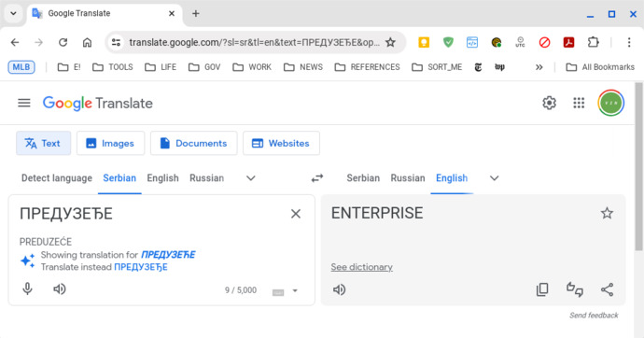The height and width of the screenshot is (338, 644).
Task: Select English as the target language
Action: point(452,177)
